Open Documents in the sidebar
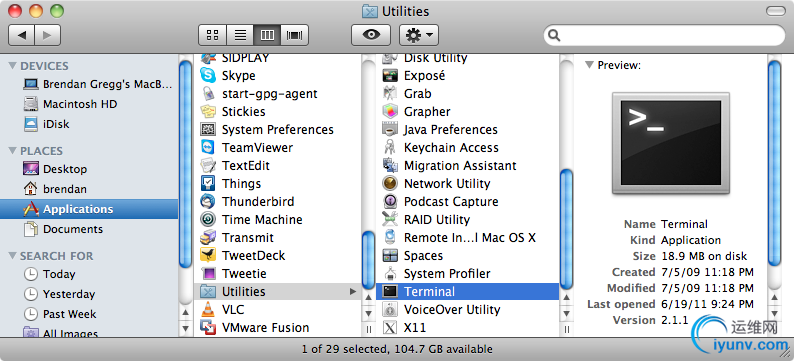Viewport: 794px width, 361px height. 89,229
